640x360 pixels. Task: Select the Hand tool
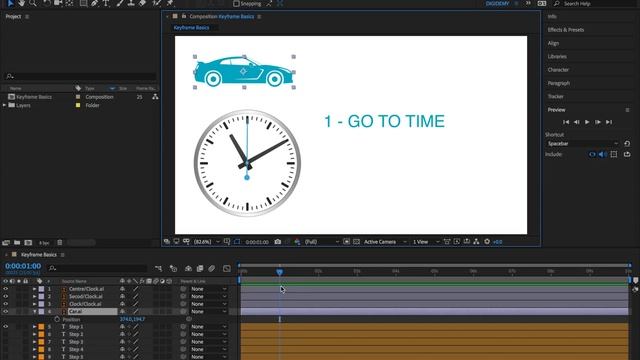coord(21,3)
